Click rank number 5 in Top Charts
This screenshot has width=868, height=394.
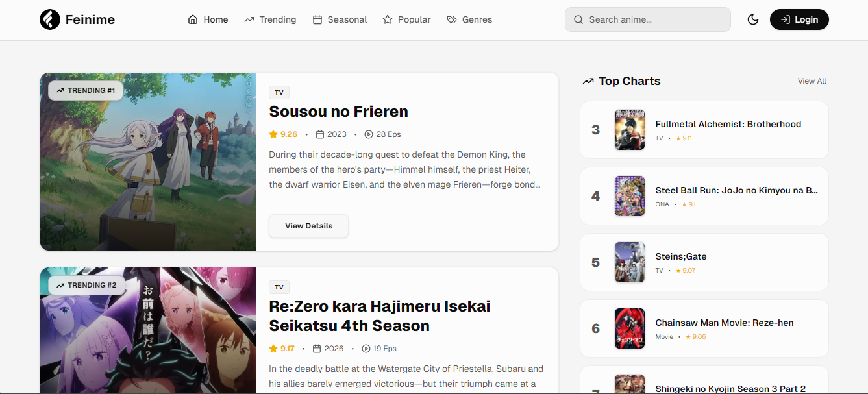click(x=596, y=262)
